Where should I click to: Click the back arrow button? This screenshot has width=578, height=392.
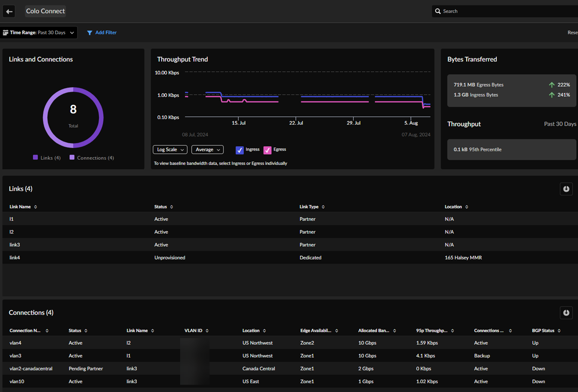point(9,11)
